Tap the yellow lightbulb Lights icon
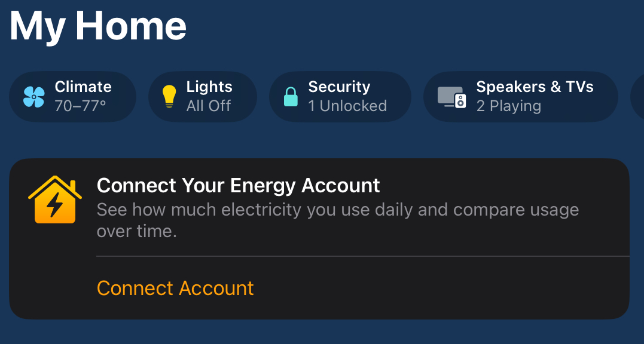 (169, 97)
